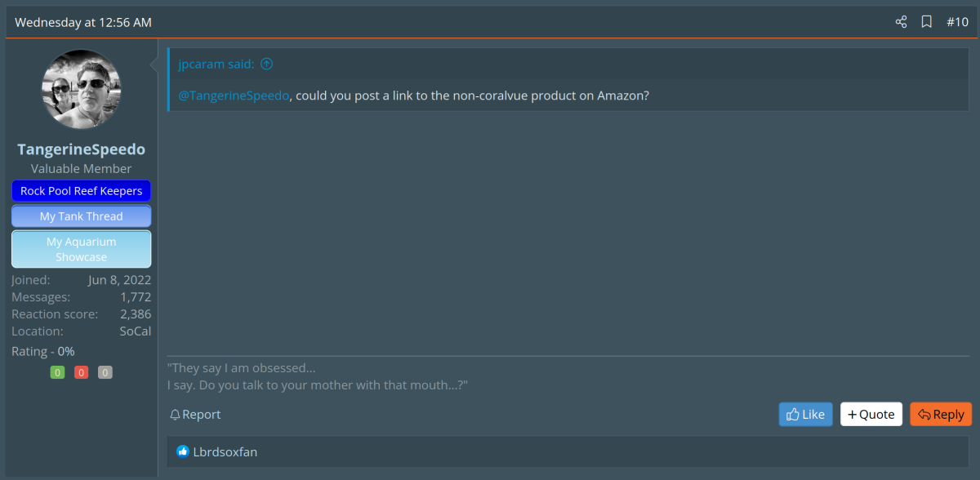Like this post
The width and height of the screenshot is (980, 480).
coord(806,414)
